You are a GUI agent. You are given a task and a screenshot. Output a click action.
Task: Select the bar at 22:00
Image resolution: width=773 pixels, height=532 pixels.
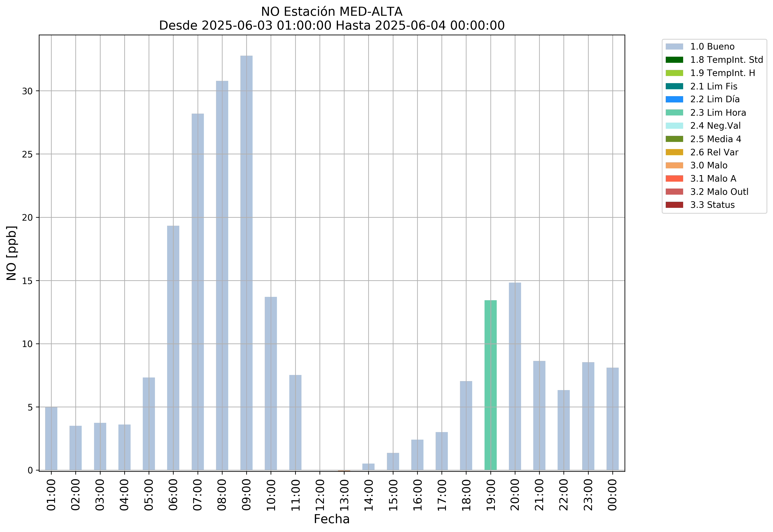563,430
